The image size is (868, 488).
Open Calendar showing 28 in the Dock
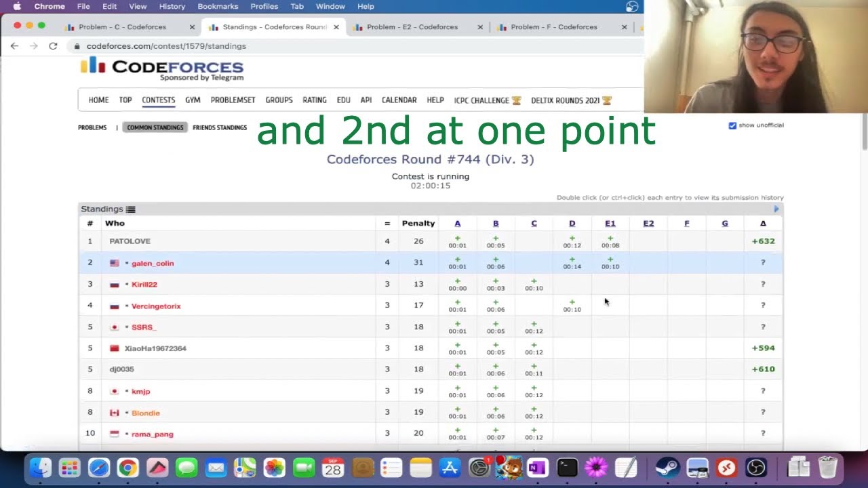pyautogui.click(x=333, y=468)
